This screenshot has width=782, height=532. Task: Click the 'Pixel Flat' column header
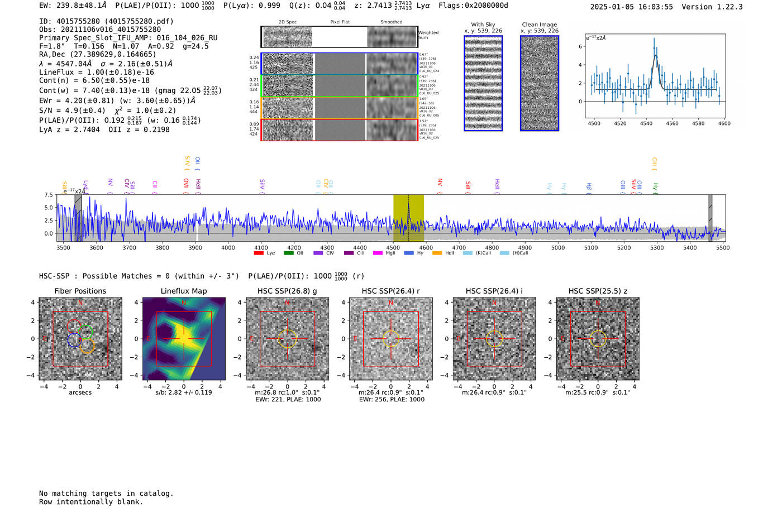tap(340, 22)
